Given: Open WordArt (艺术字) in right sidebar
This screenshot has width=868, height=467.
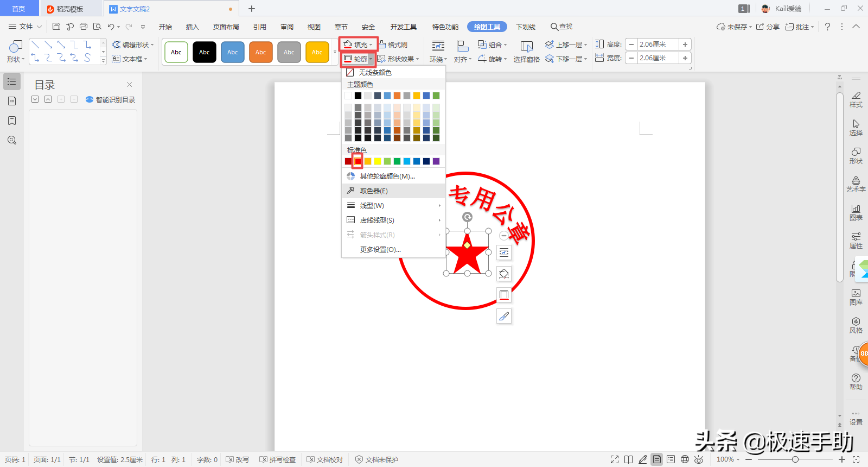Looking at the screenshot, I should [856, 184].
